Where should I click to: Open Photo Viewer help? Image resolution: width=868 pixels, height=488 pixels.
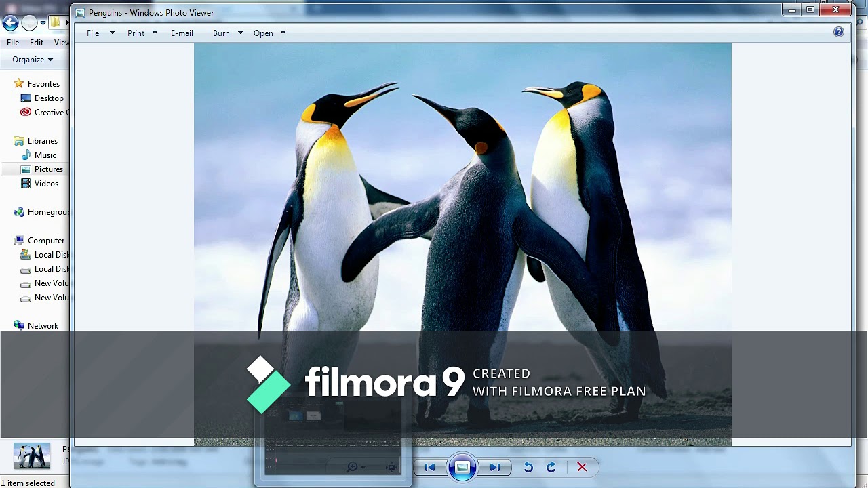pyautogui.click(x=839, y=32)
